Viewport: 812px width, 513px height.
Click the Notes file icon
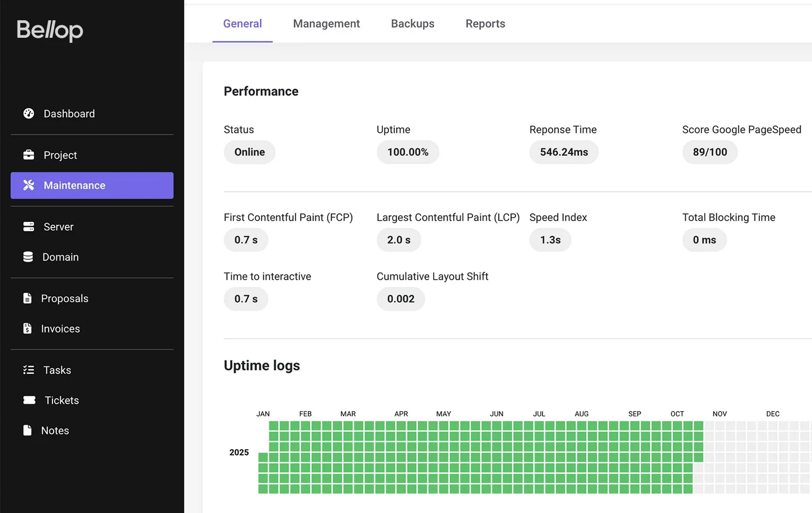click(x=27, y=430)
